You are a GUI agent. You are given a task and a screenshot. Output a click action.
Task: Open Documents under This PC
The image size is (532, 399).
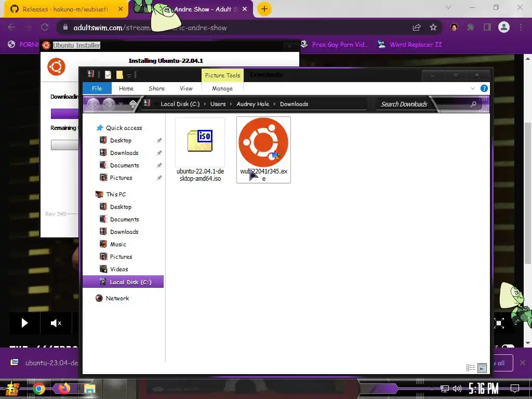pos(125,220)
